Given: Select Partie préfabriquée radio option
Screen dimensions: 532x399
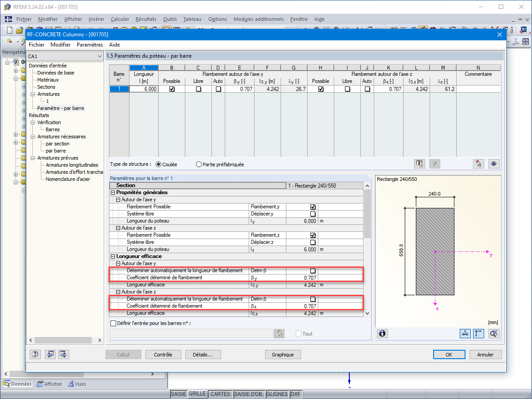Looking at the screenshot, I should pos(199,164).
